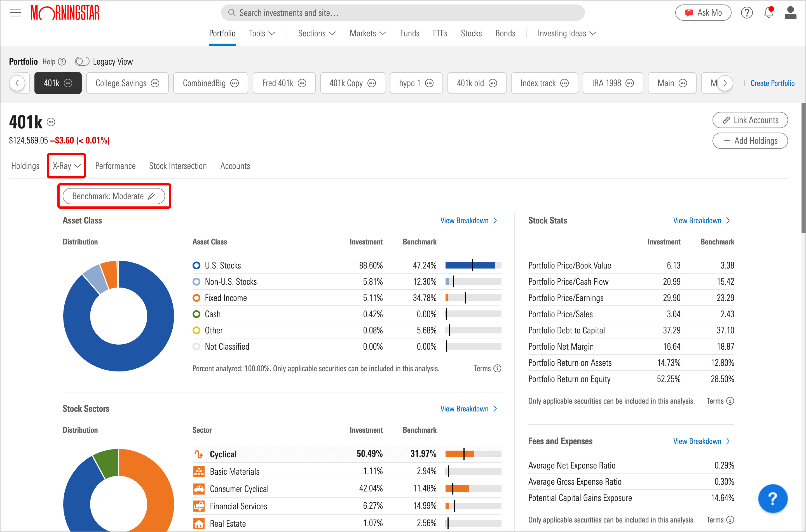The width and height of the screenshot is (806, 532).
Task: Click the search investments input field
Action: 402,13
